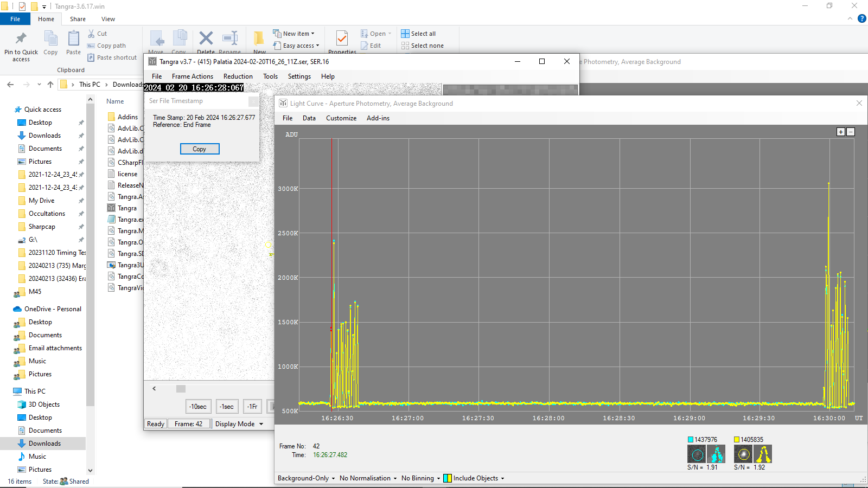Click the cyan target color swatch

click(x=691, y=440)
